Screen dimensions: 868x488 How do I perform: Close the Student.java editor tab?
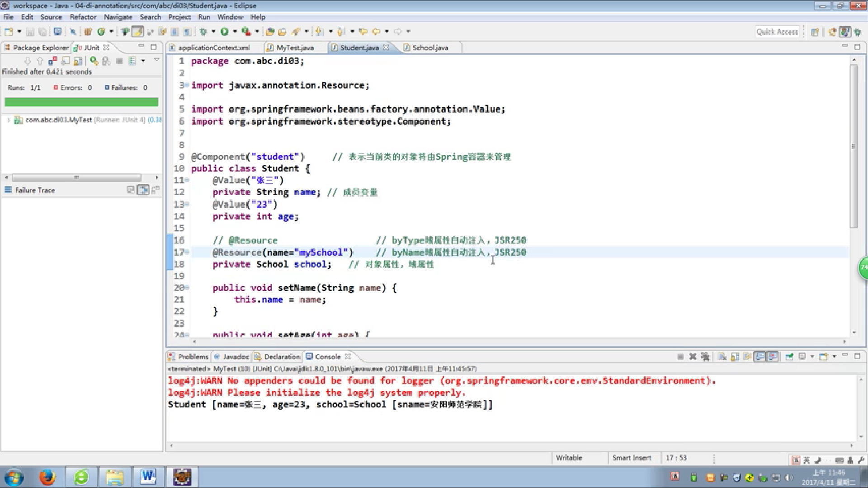click(x=386, y=47)
